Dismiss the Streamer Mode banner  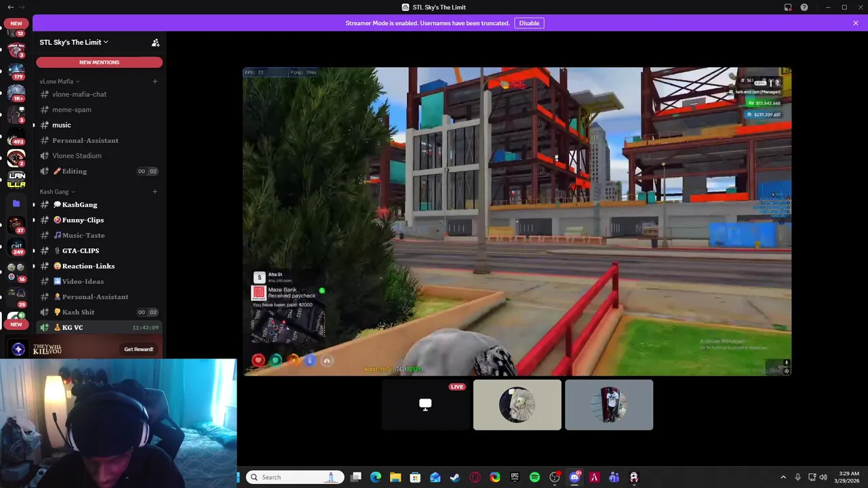point(856,23)
